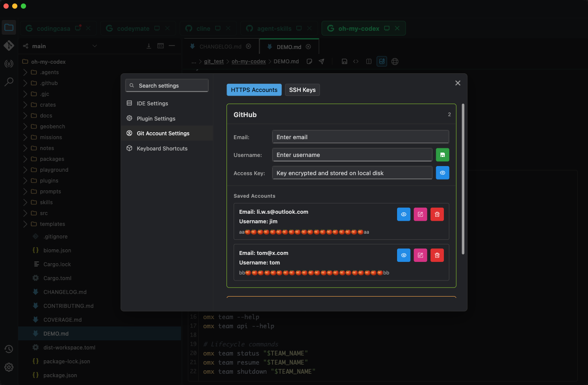Click the pull/download icon beside main branch

pyautogui.click(x=149, y=46)
